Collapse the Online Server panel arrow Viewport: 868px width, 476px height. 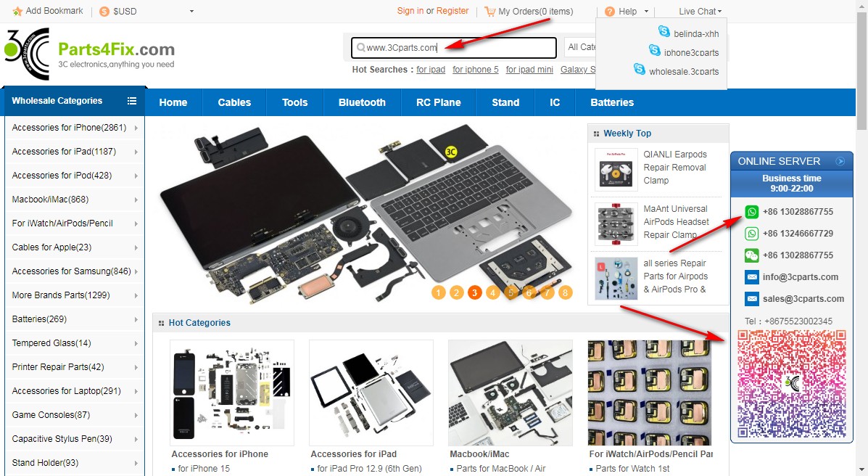[840, 161]
